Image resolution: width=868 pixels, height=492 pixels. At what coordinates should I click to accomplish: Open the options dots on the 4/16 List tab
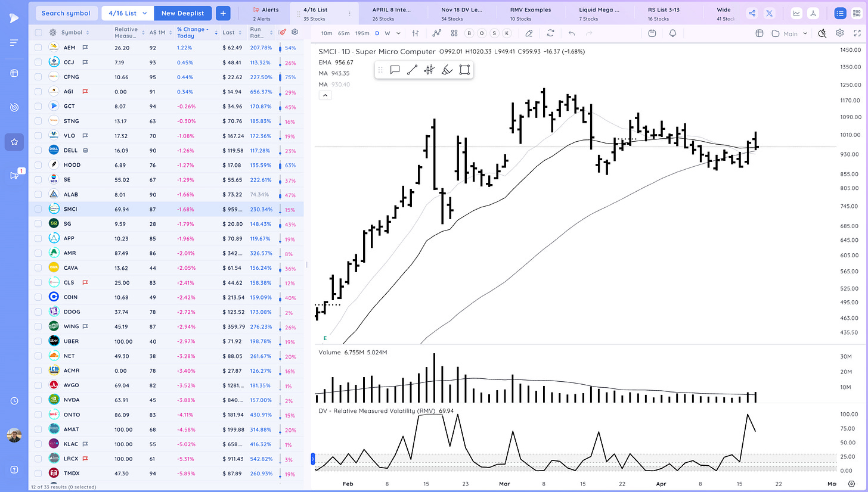[349, 13]
